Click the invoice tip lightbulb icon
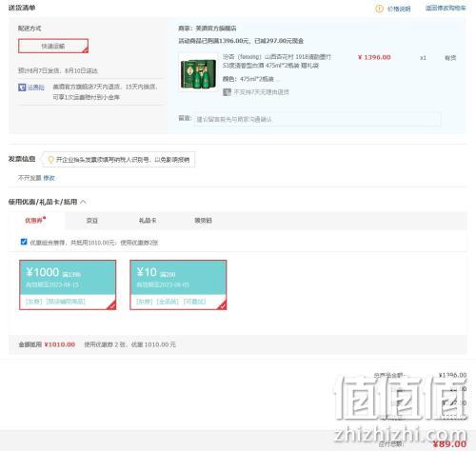Viewport: 476px width, 451px height. click(x=50, y=159)
